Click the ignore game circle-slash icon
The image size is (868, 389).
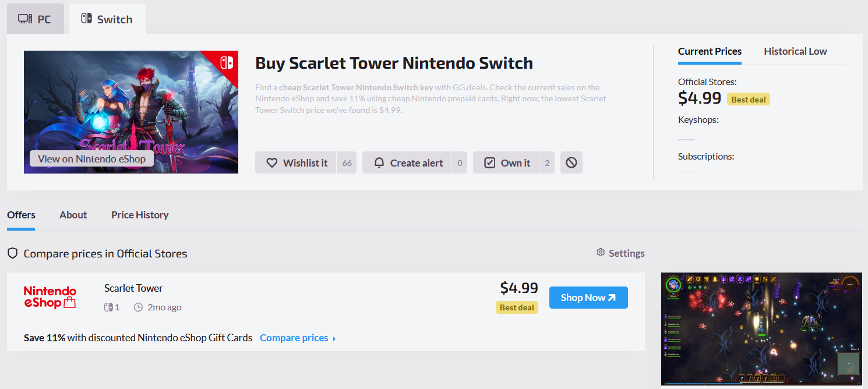pos(571,163)
